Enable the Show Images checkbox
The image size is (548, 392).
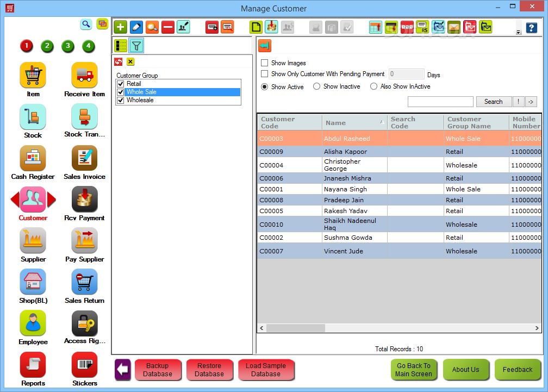pyautogui.click(x=265, y=63)
